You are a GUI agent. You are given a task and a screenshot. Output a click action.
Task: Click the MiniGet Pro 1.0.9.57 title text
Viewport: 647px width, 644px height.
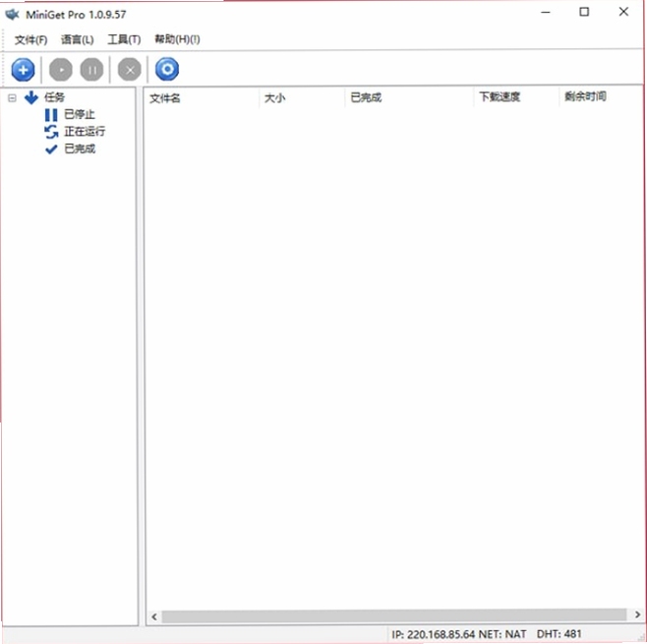pyautogui.click(x=76, y=15)
